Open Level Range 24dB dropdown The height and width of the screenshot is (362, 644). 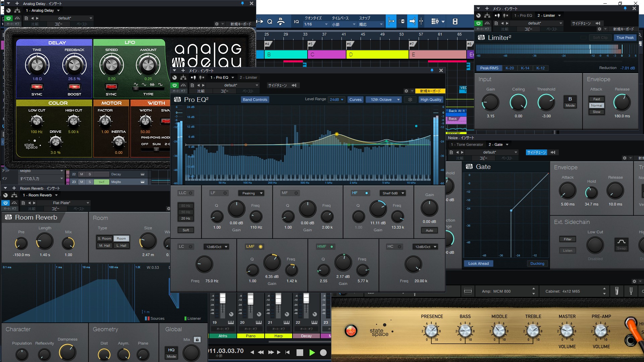(x=336, y=100)
